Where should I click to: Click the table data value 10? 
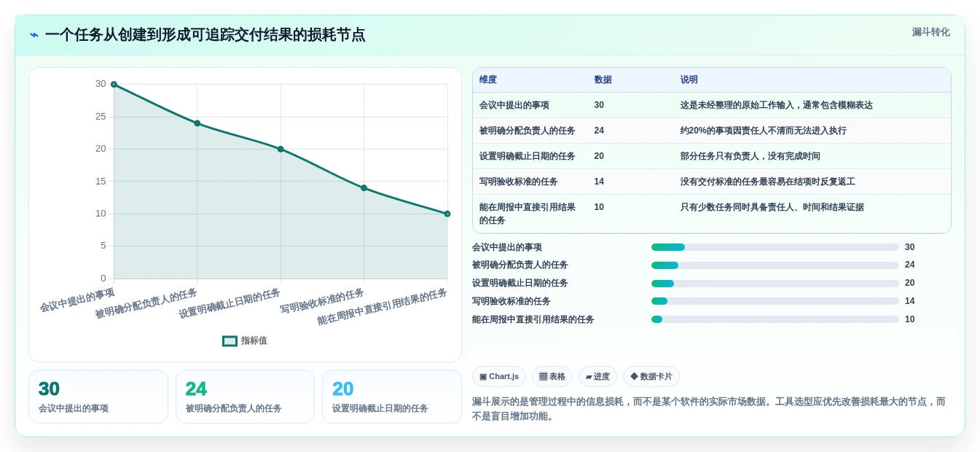(x=599, y=207)
